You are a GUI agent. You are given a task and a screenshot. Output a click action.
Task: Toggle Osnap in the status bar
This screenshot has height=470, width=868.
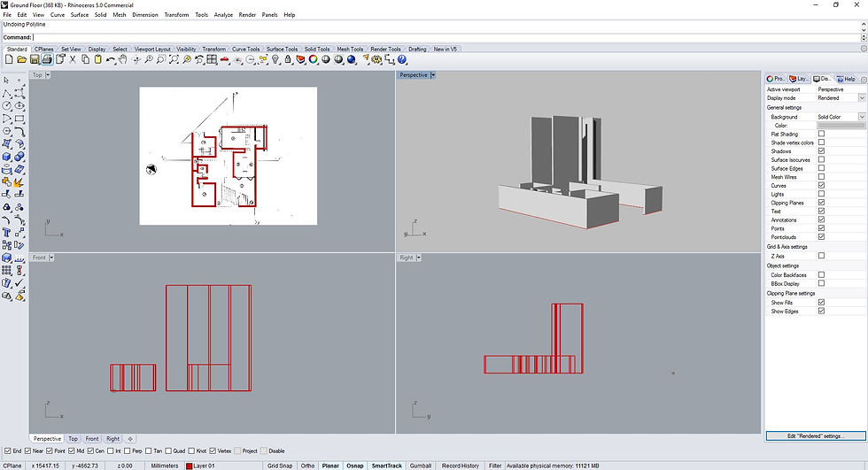tap(355, 466)
